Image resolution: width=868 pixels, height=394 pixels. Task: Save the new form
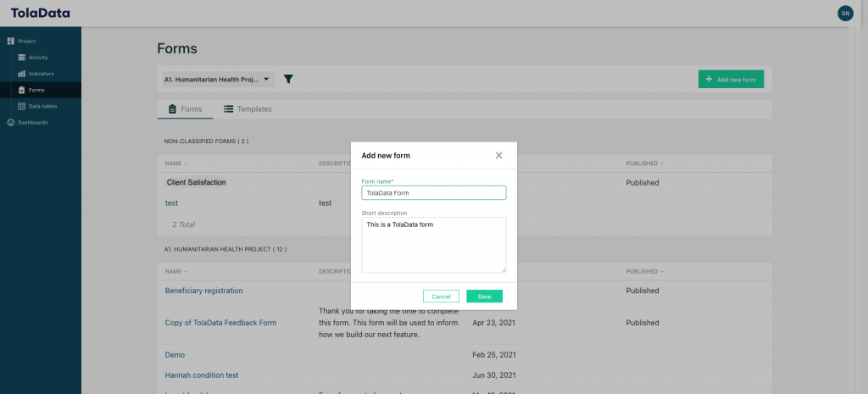pos(484,296)
